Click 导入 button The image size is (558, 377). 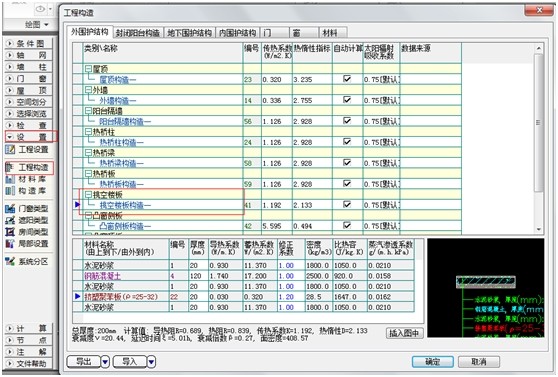coord(130,362)
